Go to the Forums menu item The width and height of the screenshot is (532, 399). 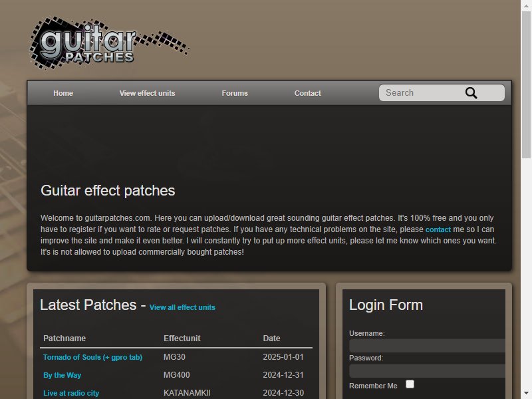coord(235,93)
